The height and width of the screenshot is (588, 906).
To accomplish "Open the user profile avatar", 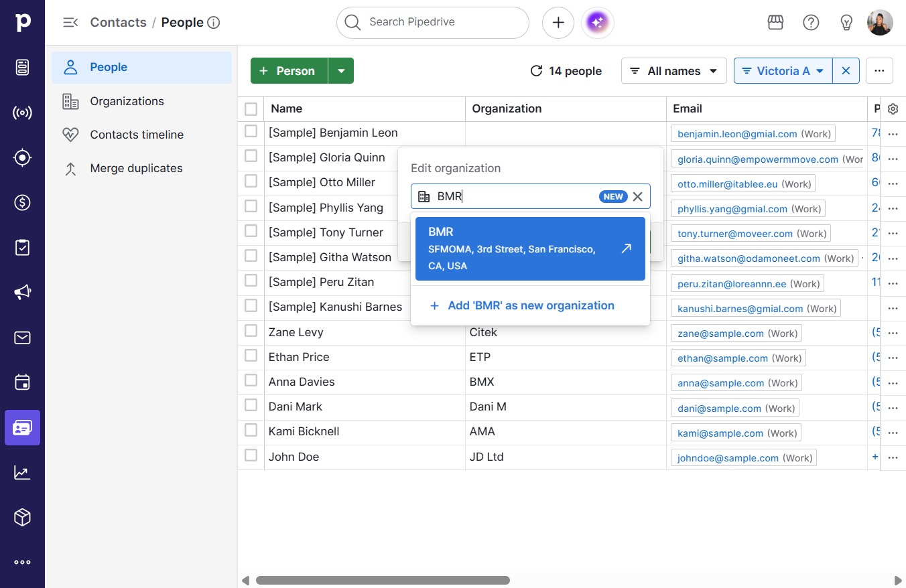I will click(880, 22).
